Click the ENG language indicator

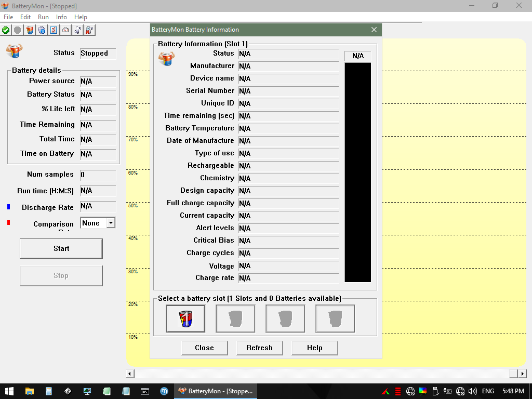pyautogui.click(x=488, y=391)
